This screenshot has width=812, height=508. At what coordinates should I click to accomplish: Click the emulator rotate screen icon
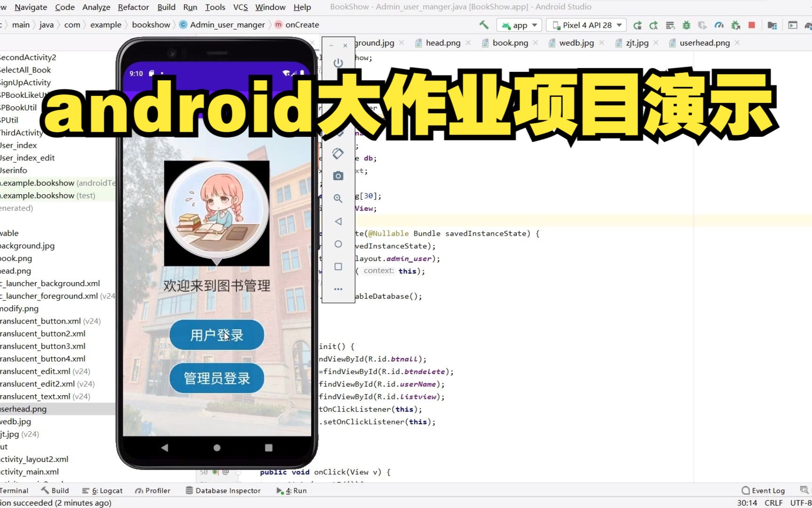click(x=338, y=153)
